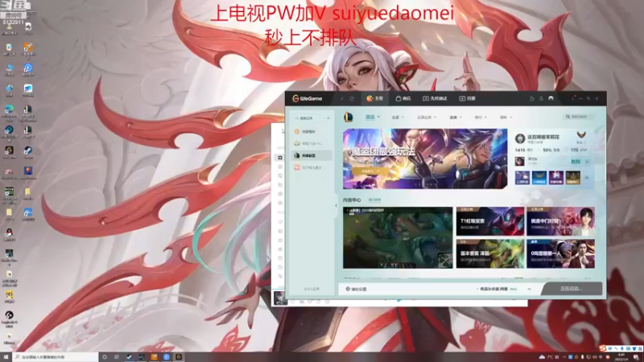The image size is (644, 362).
Task: Switch to the WeGame 商店 store tab
Action: (x=403, y=98)
